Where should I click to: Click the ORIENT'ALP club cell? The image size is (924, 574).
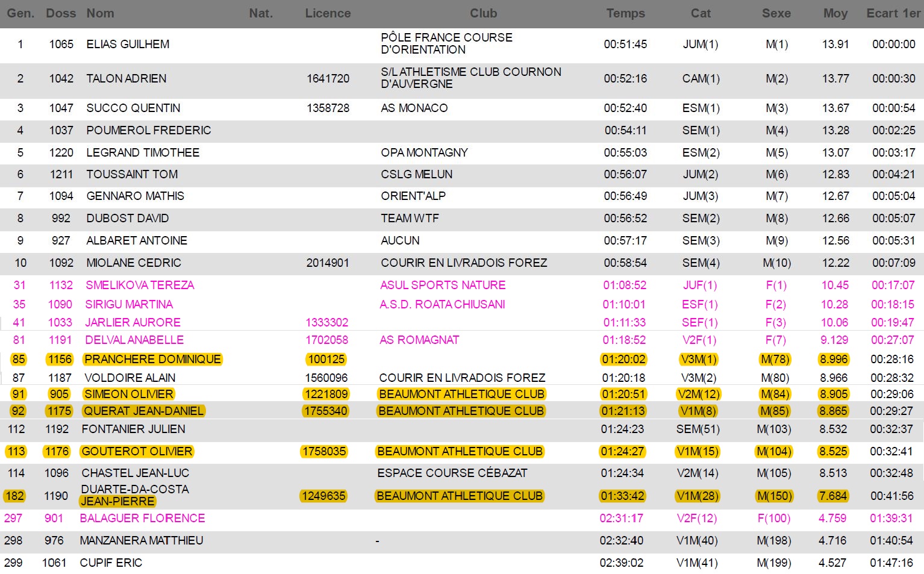tap(413, 196)
